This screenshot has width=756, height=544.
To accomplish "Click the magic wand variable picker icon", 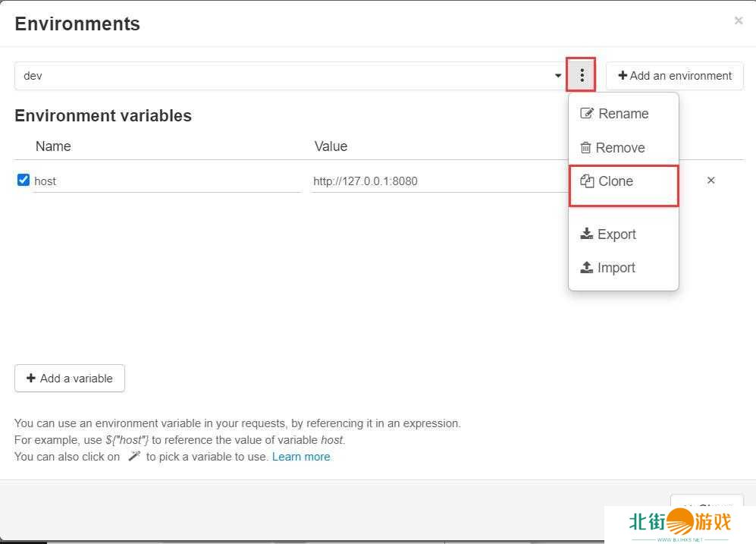I will pos(134,457).
